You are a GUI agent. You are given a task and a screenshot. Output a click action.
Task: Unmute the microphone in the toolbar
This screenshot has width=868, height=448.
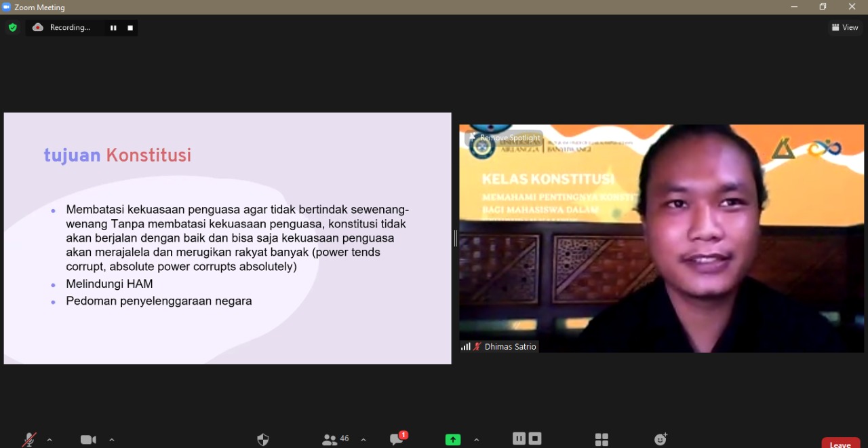coord(29,440)
